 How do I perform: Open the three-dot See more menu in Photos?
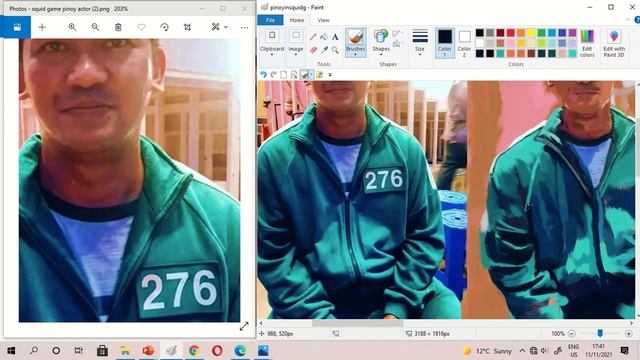[244, 27]
